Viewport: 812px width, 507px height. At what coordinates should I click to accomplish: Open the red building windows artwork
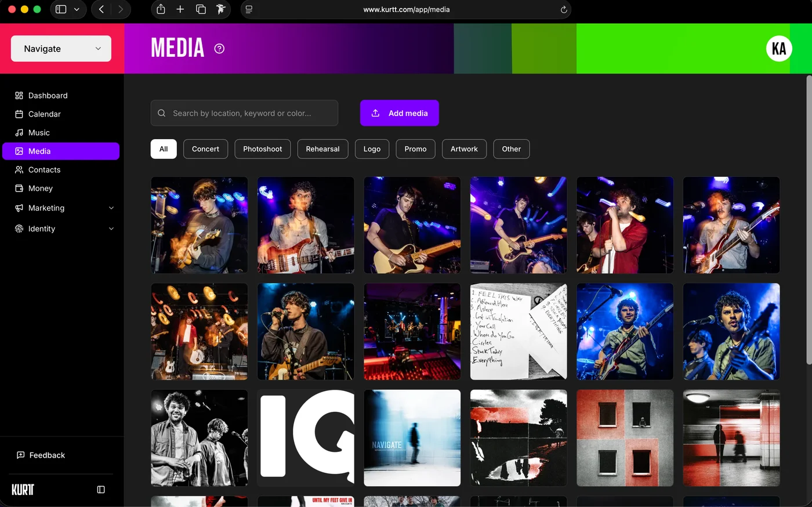[x=625, y=438]
